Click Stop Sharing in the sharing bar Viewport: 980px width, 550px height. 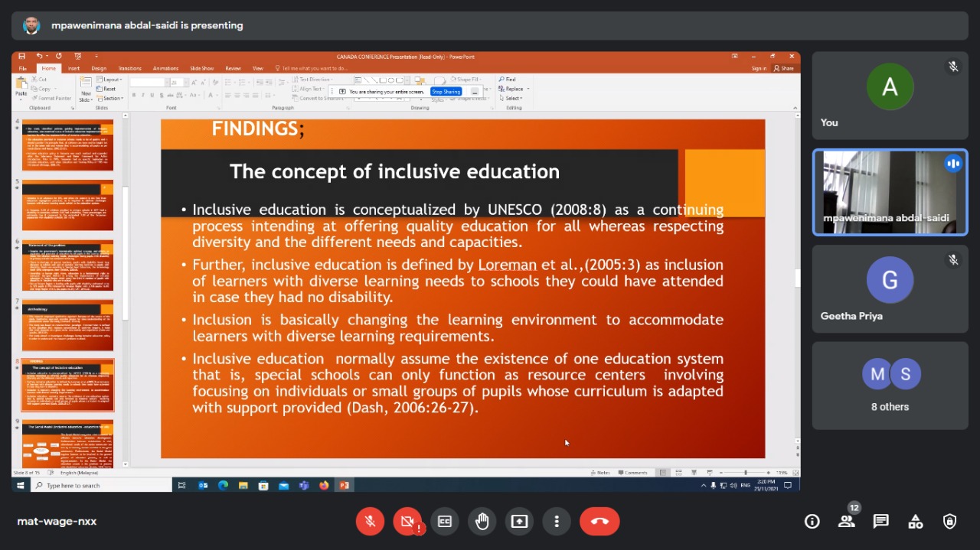[446, 92]
